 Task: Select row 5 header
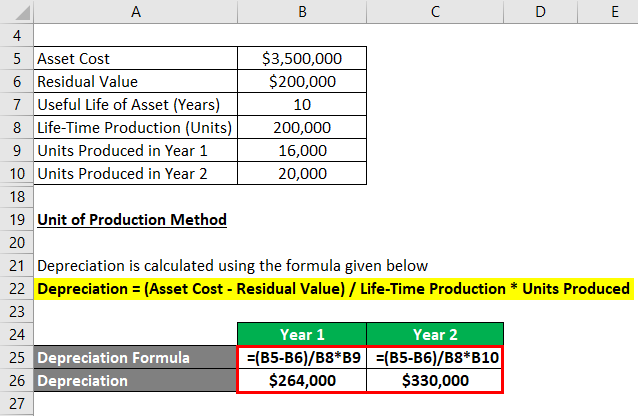[x=17, y=59]
